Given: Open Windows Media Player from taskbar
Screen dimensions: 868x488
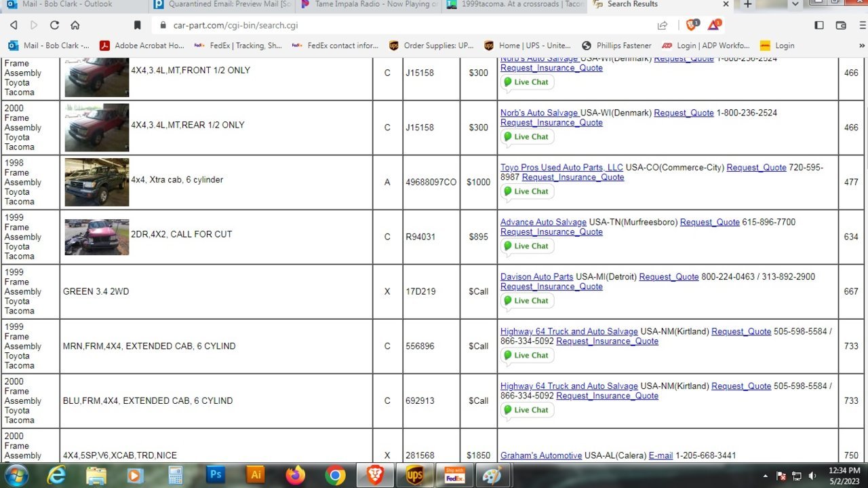Looking at the screenshot, I should pyautogui.click(x=135, y=475).
